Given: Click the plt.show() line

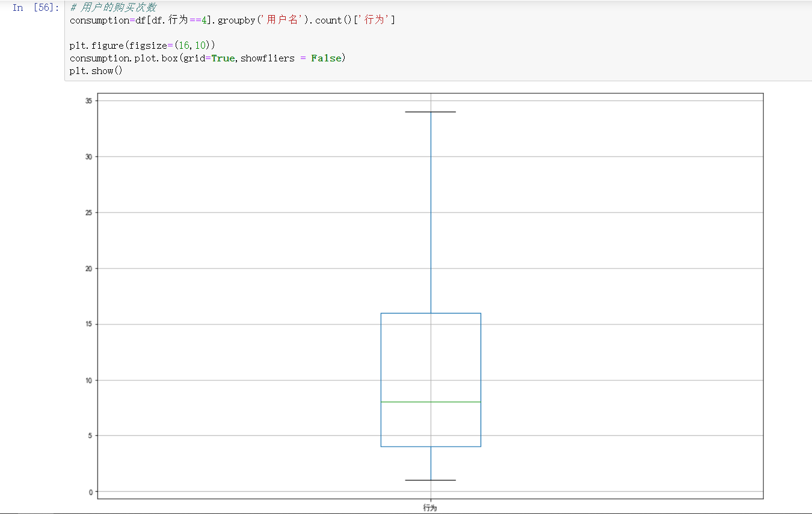Looking at the screenshot, I should (96, 71).
